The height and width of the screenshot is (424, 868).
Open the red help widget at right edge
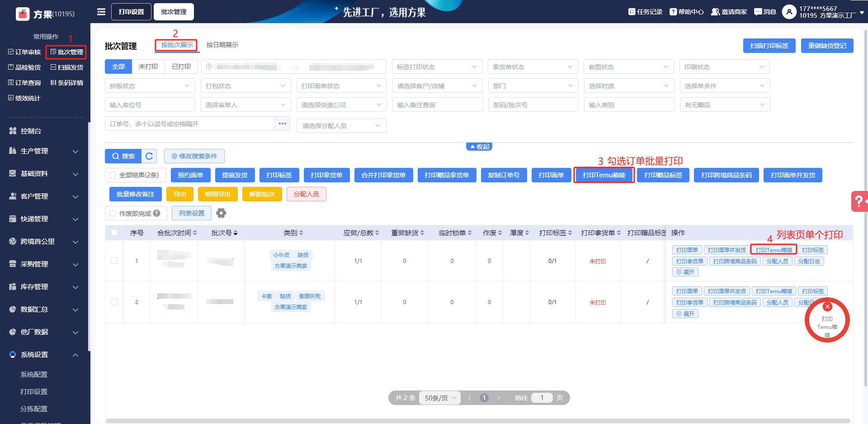859,201
